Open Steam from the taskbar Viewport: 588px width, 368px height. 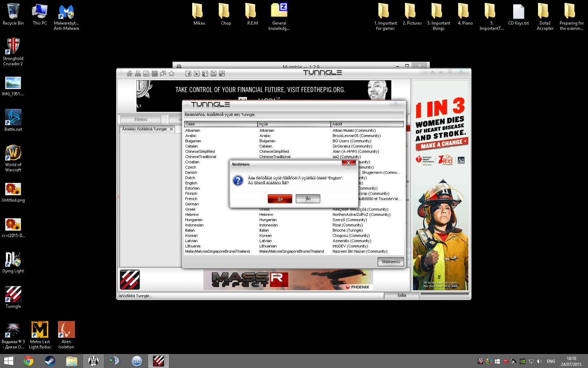50,361
